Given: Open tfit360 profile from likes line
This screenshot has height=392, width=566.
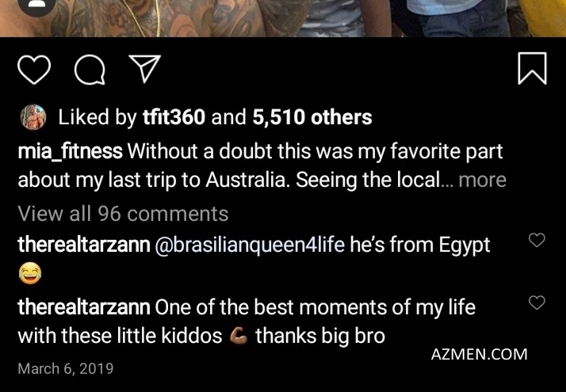Looking at the screenshot, I should coord(174,117).
